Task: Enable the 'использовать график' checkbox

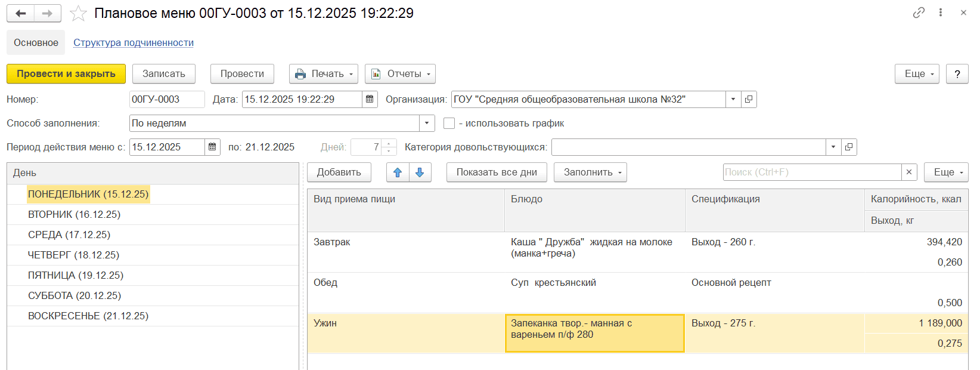Action: 449,124
